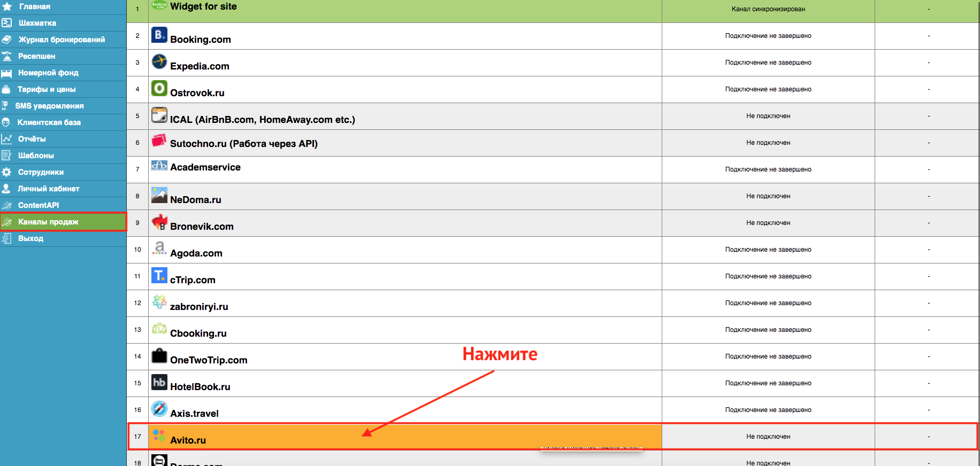The height and width of the screenshot is (466, 980).
Task: Click Sutochno.ru row status Не подключен
Action: click(768, 143)
